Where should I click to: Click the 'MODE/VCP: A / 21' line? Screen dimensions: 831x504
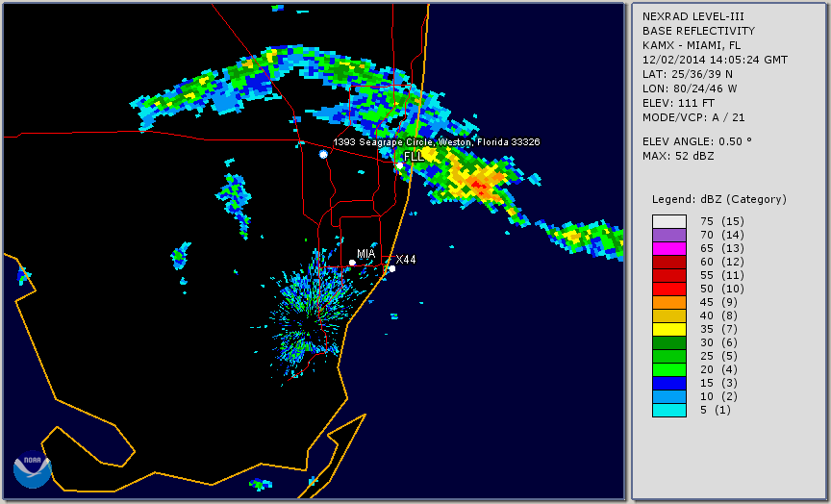[x=693, y=117]
